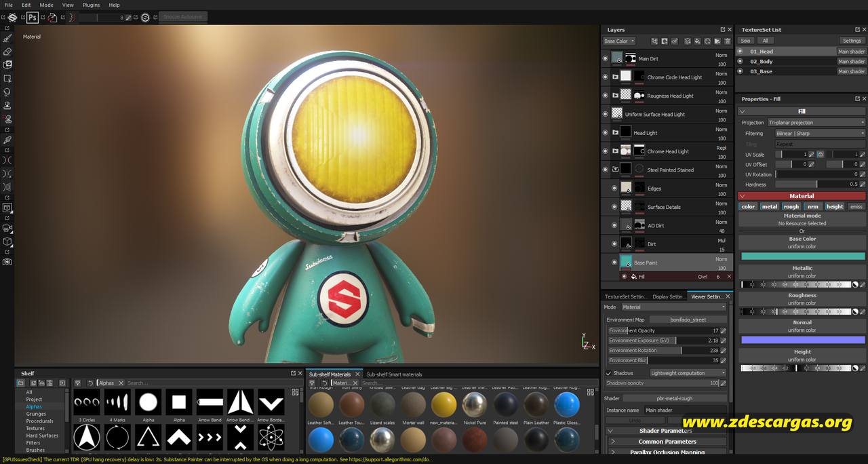Undock the Layers panel
This screenshot has width=868, height=464.
pos(723,30)
